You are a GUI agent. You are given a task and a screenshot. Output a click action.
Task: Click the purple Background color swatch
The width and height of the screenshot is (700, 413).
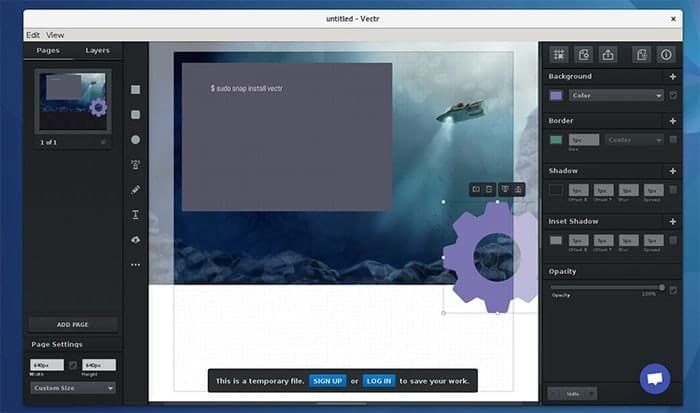pyautogui.click(x=556, y=96)
